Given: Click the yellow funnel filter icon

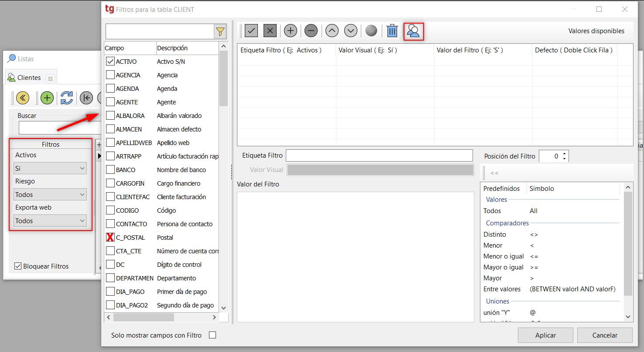Looking at the screenshot, I should coord(220,31).
